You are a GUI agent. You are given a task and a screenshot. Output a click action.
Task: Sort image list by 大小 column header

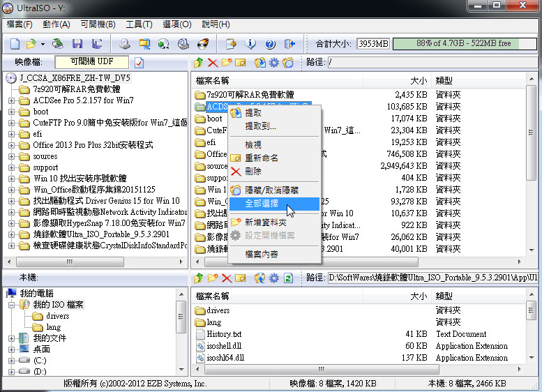[396, 81]
